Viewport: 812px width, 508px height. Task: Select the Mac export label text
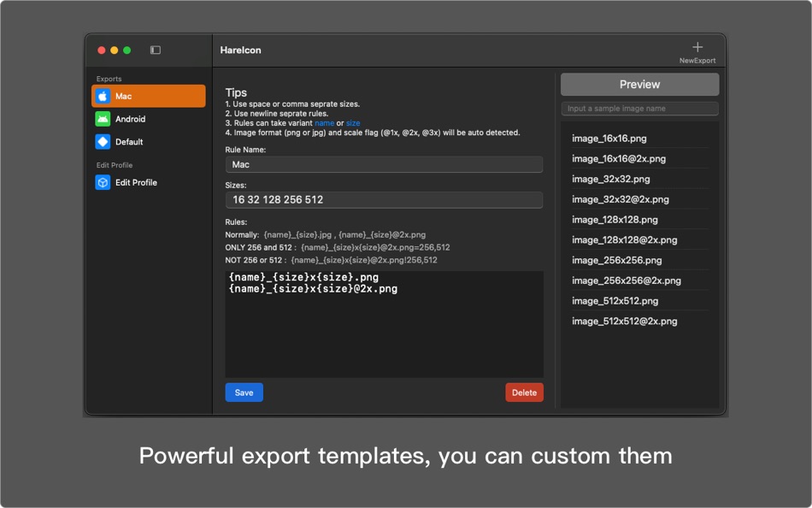pos(123,96)
